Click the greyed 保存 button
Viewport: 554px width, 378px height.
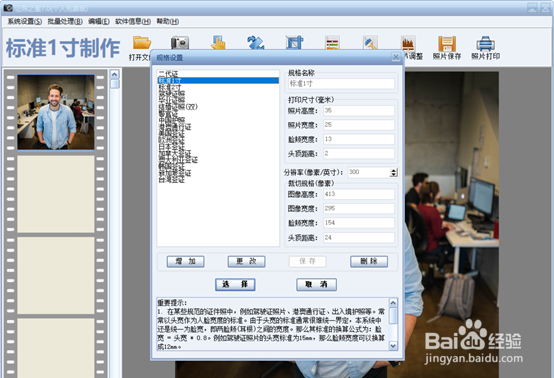pos(307,261)
